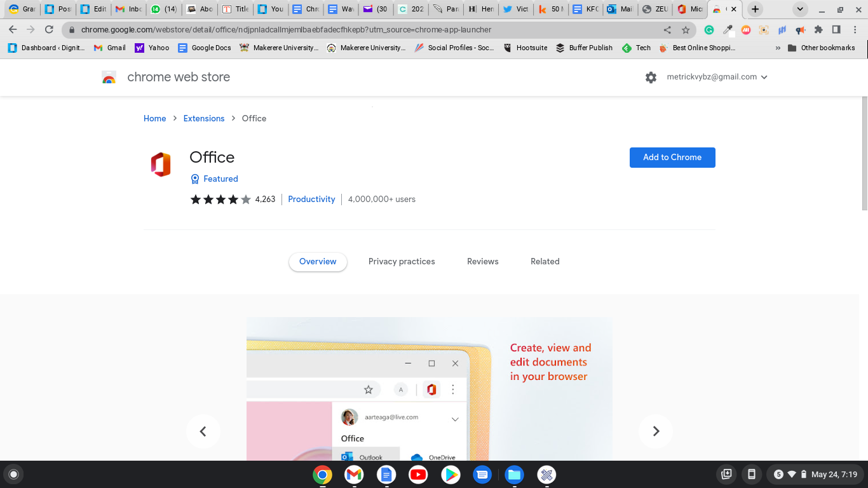The image size is (868, 488).
Task: Open the Productivity category link
Action: [311, 200]
